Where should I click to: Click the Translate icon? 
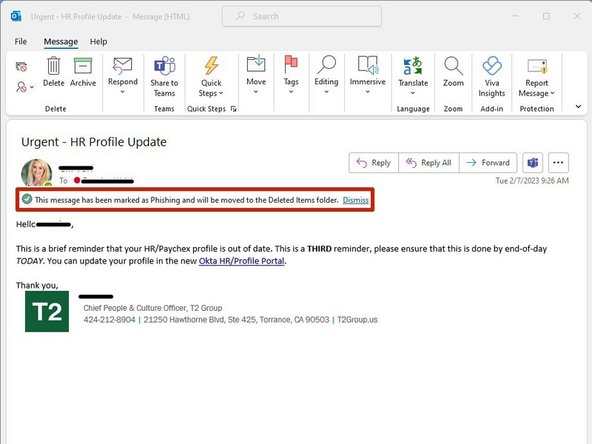click(413, 66)
